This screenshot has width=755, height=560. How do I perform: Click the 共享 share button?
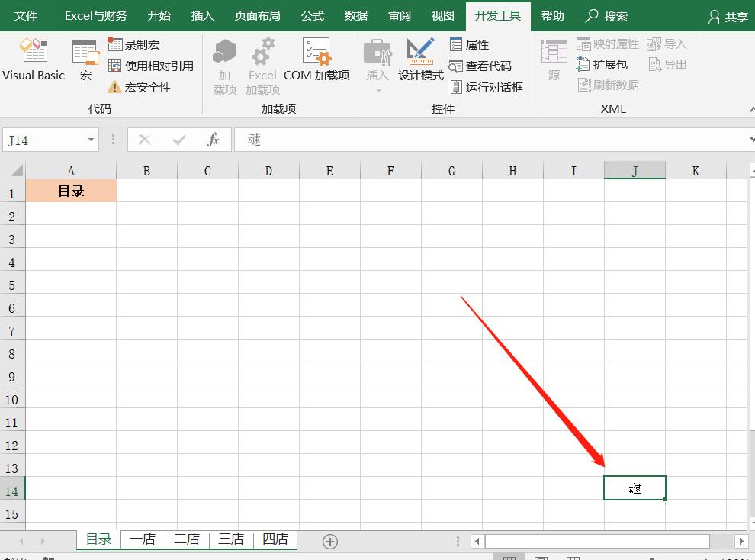pyautogui.click(x=726, y=14)
